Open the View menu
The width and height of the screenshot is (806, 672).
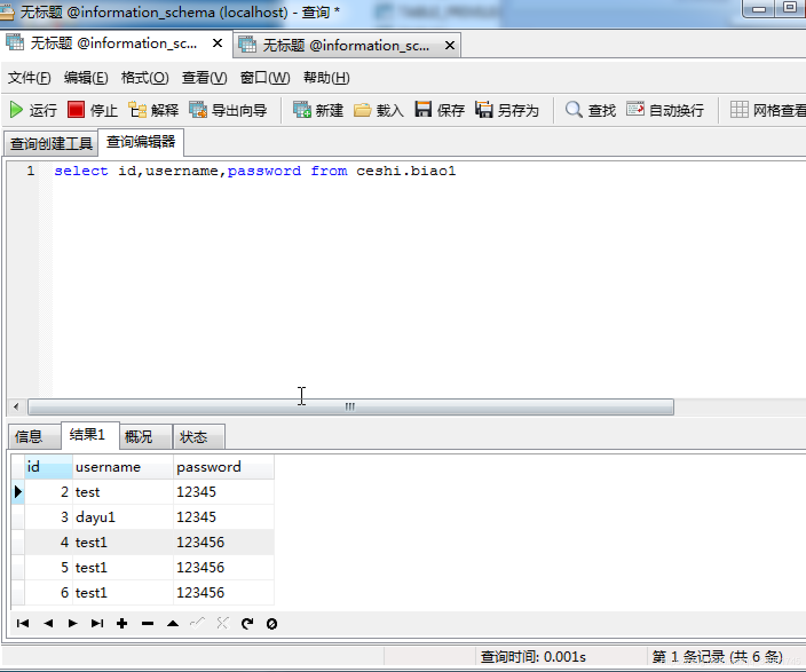(x=204, y=77)
